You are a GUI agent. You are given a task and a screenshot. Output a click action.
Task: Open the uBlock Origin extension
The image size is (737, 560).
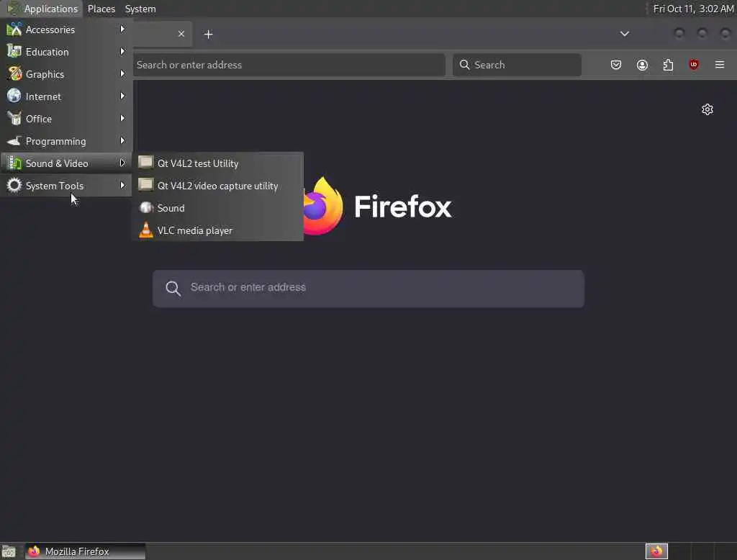(x=694, y=65)
